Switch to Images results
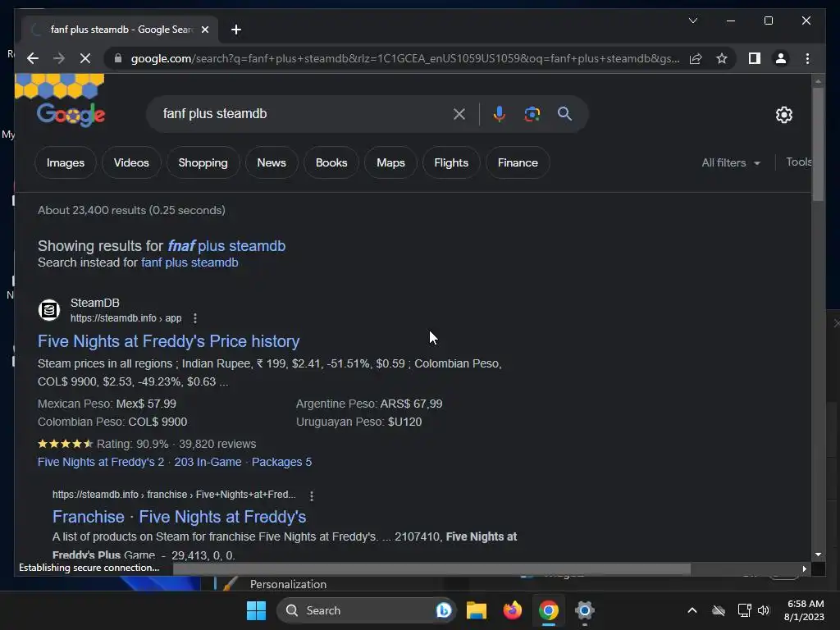 tap(66, 162)
